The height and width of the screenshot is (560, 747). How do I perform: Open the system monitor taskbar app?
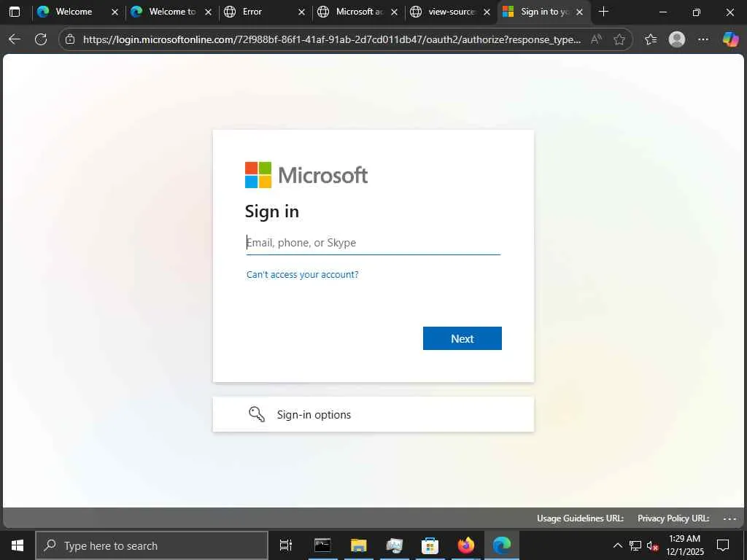[x=395, y=545]
